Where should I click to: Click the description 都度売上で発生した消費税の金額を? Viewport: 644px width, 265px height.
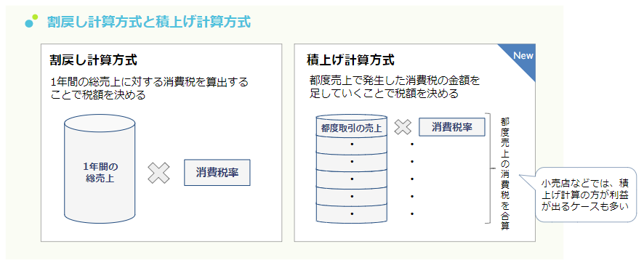click(x=395, y=81)
